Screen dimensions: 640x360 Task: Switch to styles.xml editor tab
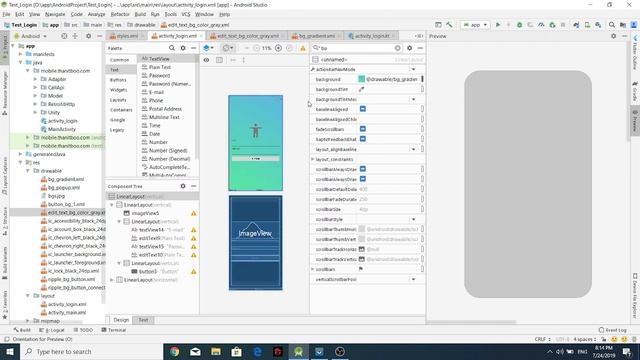click(x=127, y=36)
